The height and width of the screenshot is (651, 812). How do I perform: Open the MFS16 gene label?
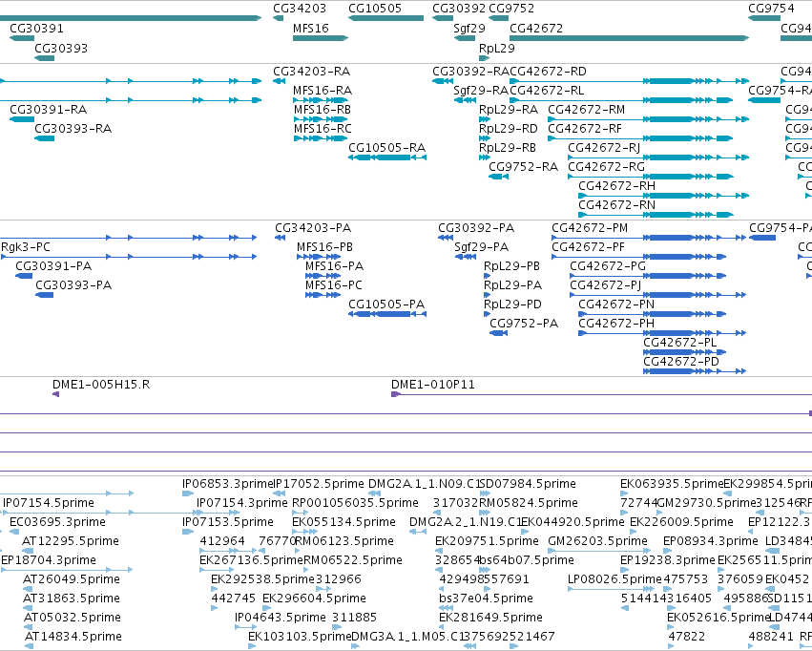point(311,28)
